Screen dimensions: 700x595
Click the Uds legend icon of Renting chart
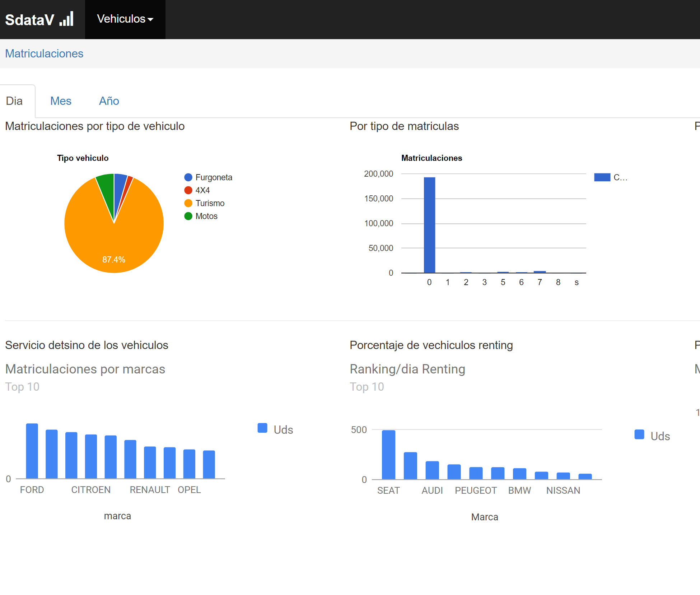(639, 434)
